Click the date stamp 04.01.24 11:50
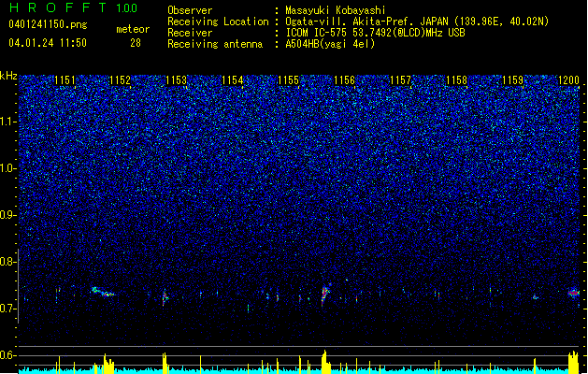Viewport: 588px width, 374px height. tap(48, 43)
